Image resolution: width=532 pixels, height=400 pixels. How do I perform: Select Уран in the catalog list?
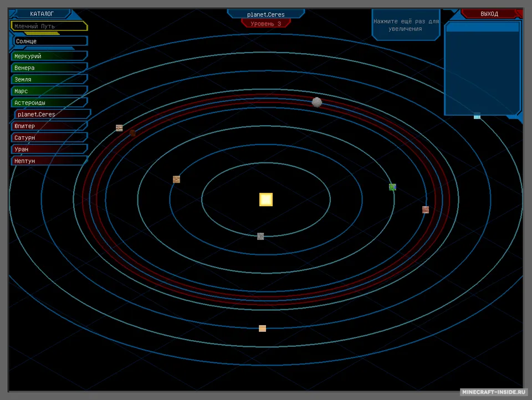coord(49,149)
